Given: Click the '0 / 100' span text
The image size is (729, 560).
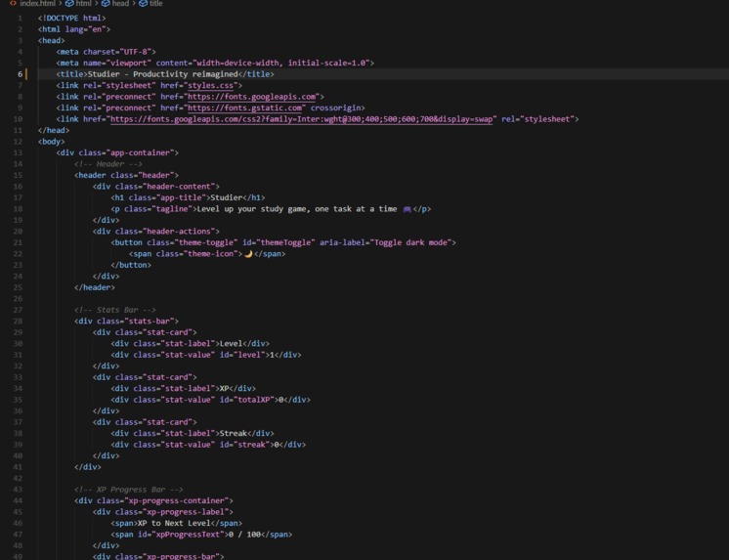Looking at the screenshot, I should tap(244, 535).
